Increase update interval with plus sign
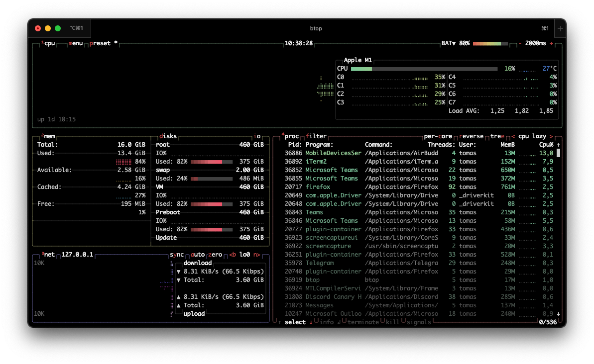 click(551, 43)
